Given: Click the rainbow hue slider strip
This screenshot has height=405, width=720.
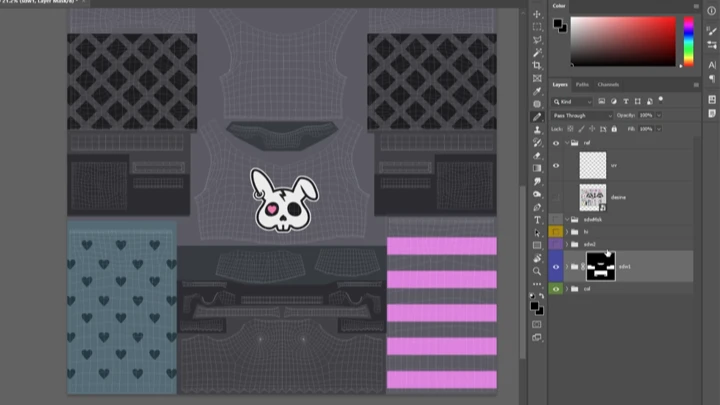Looking at the screenshot, I should [688, 42].
